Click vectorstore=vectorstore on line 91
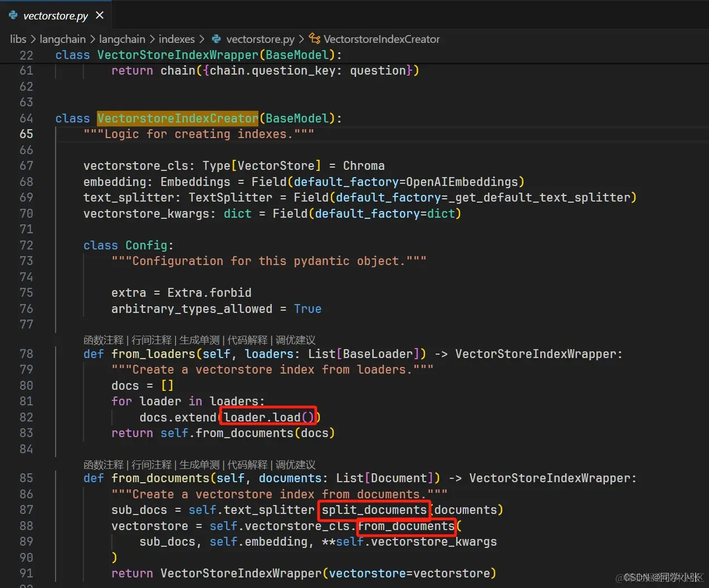709x588 pixels. tap(409, 574)
